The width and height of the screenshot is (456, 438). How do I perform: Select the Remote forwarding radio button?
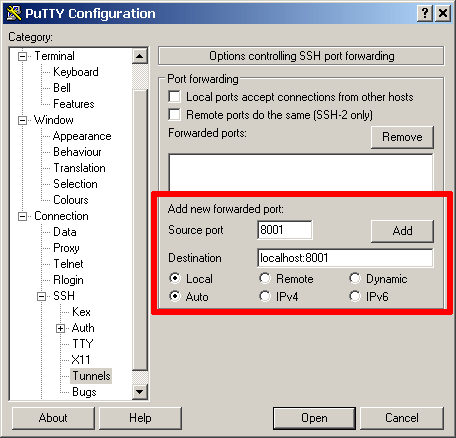point(265,278)
